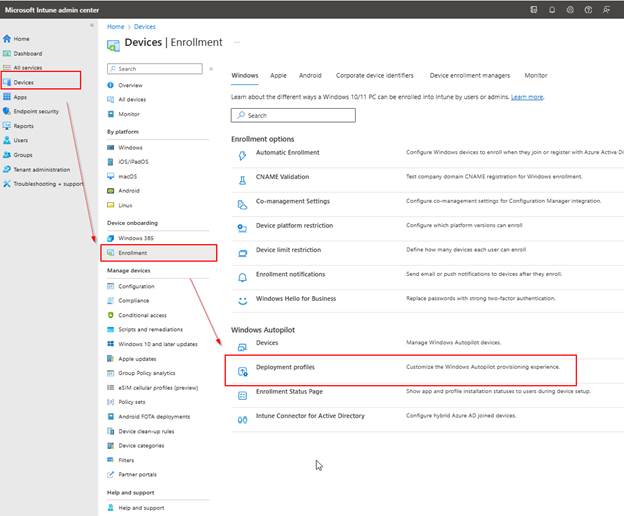The image size is (624, 516).
Task: Switch to the Apple tab
Action: coord(278,75)
